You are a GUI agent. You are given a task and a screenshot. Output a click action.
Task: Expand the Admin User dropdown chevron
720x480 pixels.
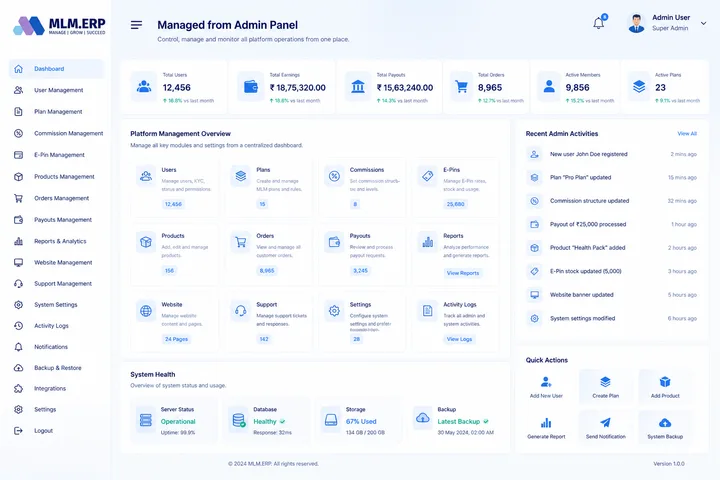[x=703, y=23]
